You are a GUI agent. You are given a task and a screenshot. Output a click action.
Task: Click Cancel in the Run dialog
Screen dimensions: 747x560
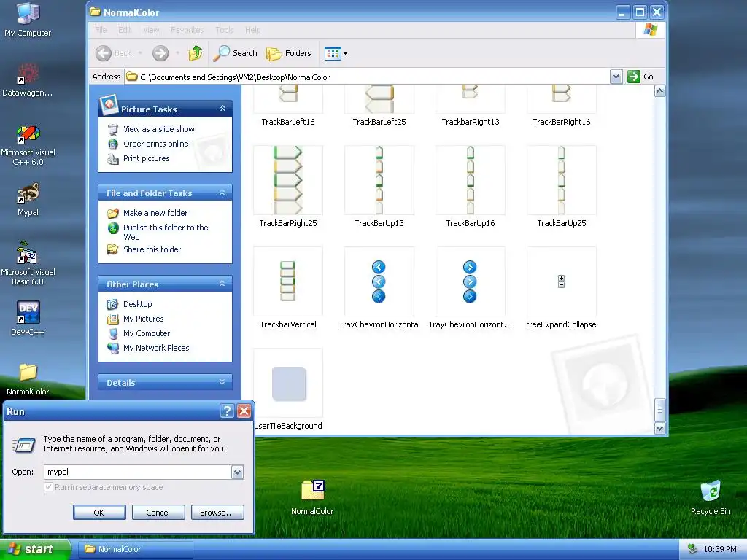pyautogui.click(x=158, y=513)
